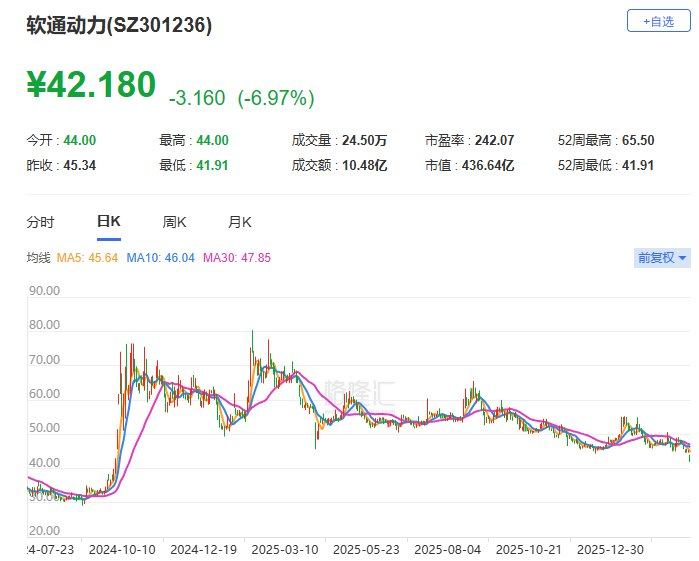Click the 2025-05-23 date label
This screenshot has width=699, height=561.
366,550
